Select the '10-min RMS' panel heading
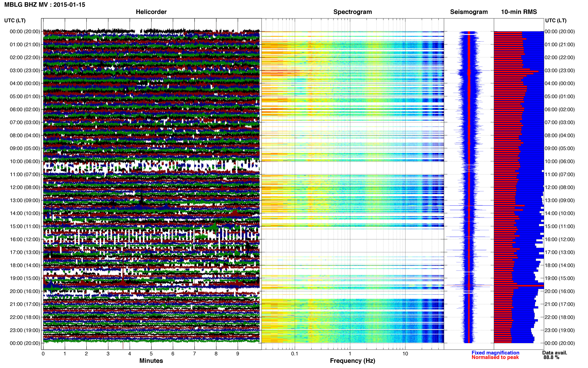 pos(519,12)
